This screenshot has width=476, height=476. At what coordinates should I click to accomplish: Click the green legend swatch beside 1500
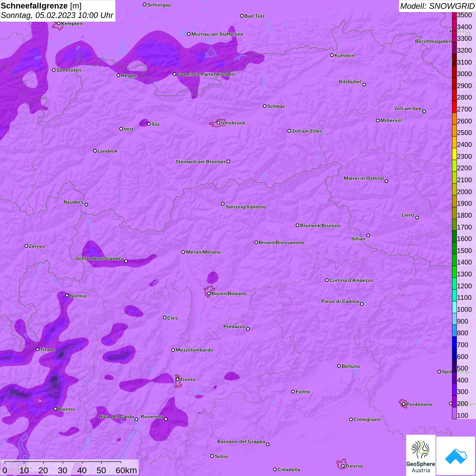click(454, 248)
